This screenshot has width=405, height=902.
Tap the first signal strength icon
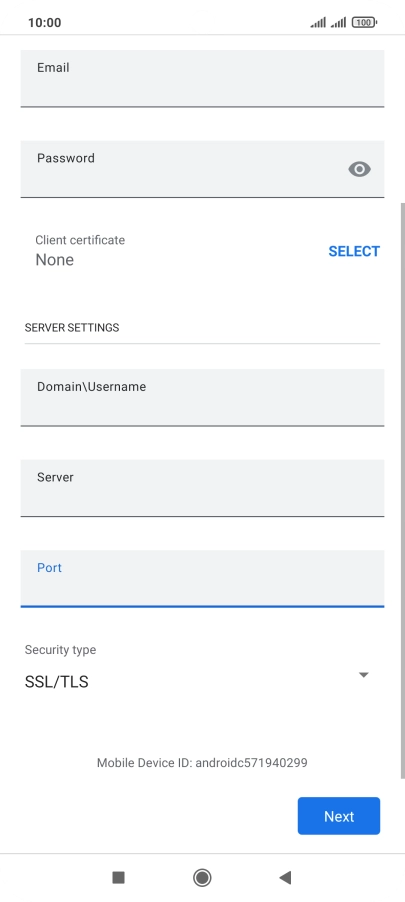318,22
